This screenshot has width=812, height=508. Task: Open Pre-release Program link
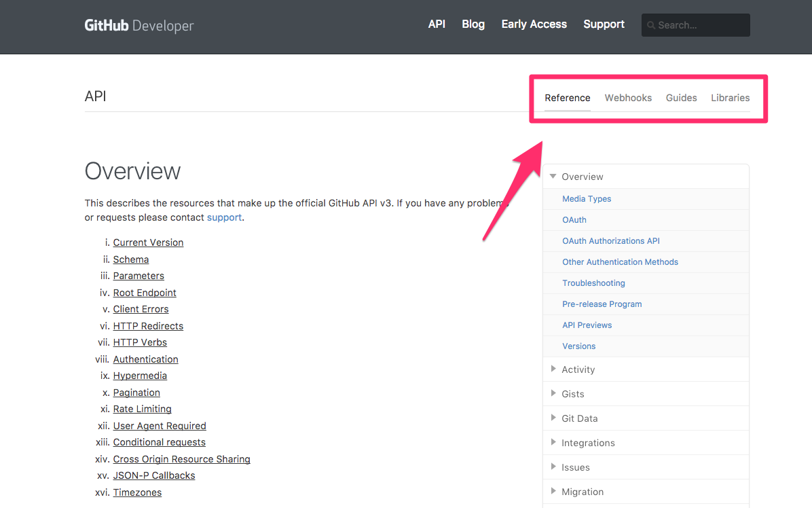[x=602, y=304]
